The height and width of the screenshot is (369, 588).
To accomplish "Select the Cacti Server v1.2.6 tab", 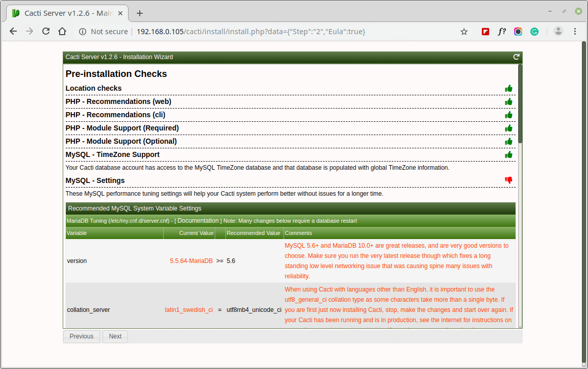I will [x=68, y=13].
